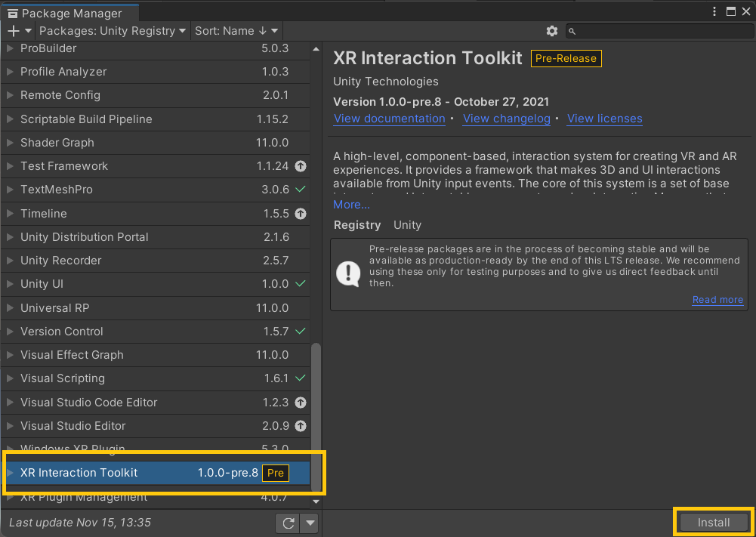Refresh the package list
This screenshot has width=756, height=537.
289,523
